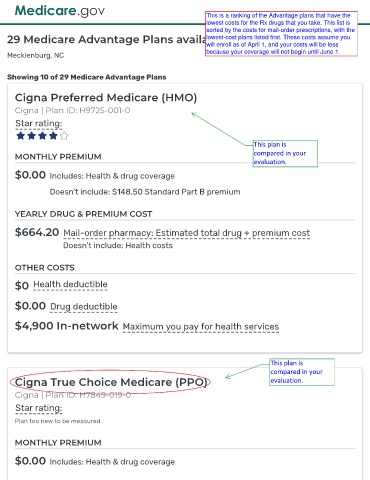
Task: Click the 29 Medicare Advantage Plans heading
Action: [106, 39]
